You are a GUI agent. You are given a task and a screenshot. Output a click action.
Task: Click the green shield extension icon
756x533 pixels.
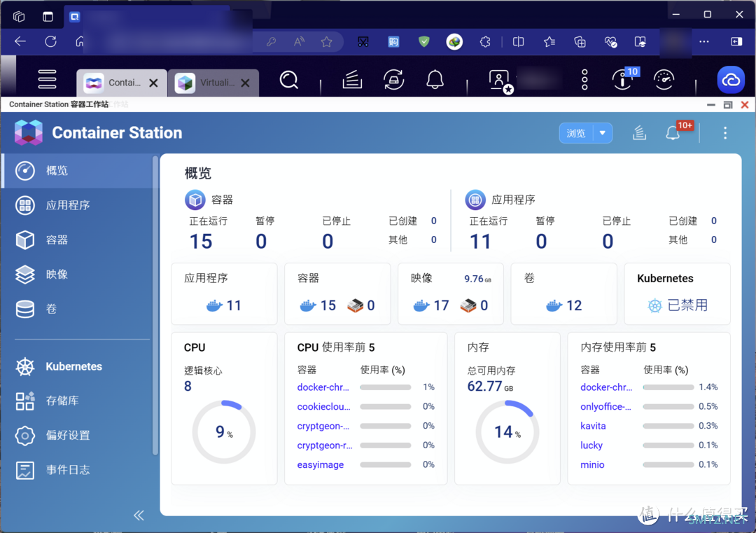pyautogui.click(x=423, y=42)
